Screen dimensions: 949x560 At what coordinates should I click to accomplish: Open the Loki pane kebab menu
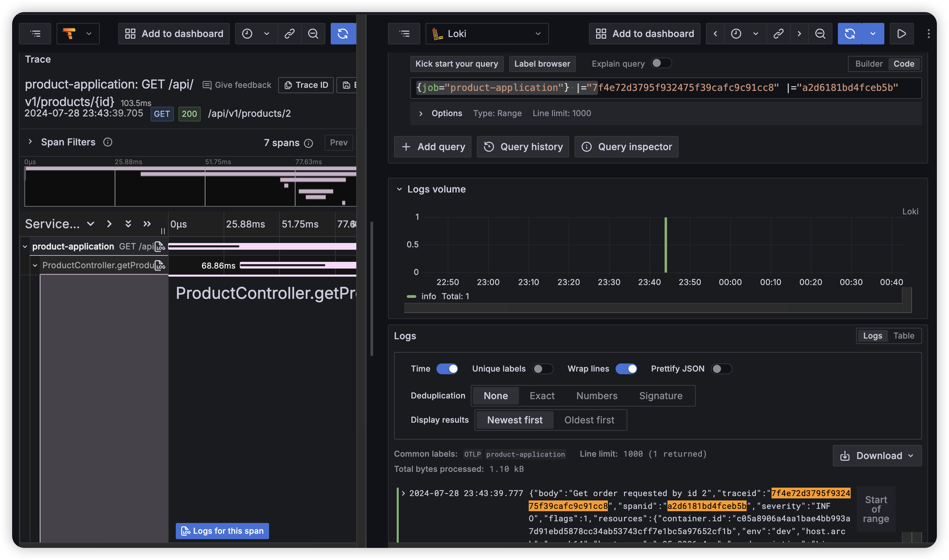[x=928, y=34]
